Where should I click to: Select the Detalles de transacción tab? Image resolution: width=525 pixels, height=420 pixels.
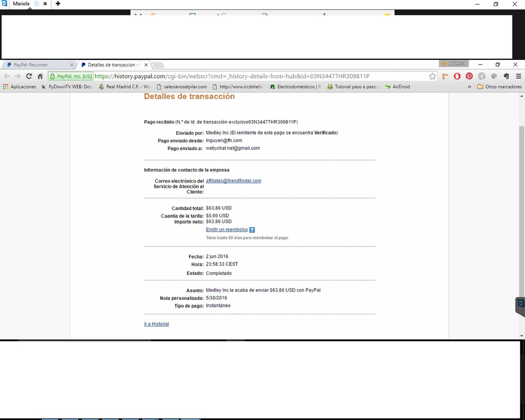click(114, 65)
